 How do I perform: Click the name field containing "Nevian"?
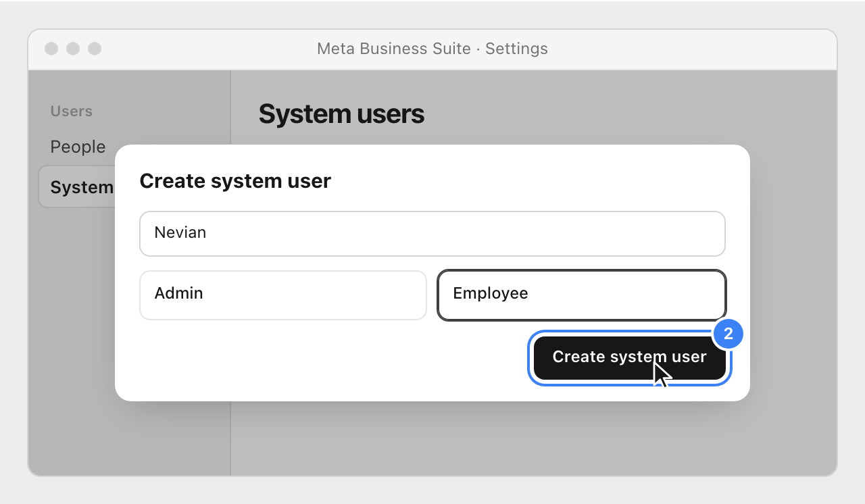(x=432, y=234)
